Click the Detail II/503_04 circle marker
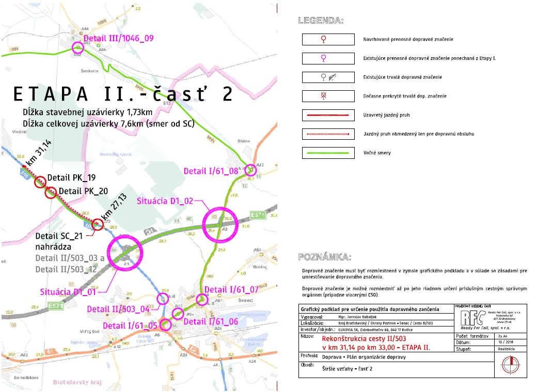 163,299
